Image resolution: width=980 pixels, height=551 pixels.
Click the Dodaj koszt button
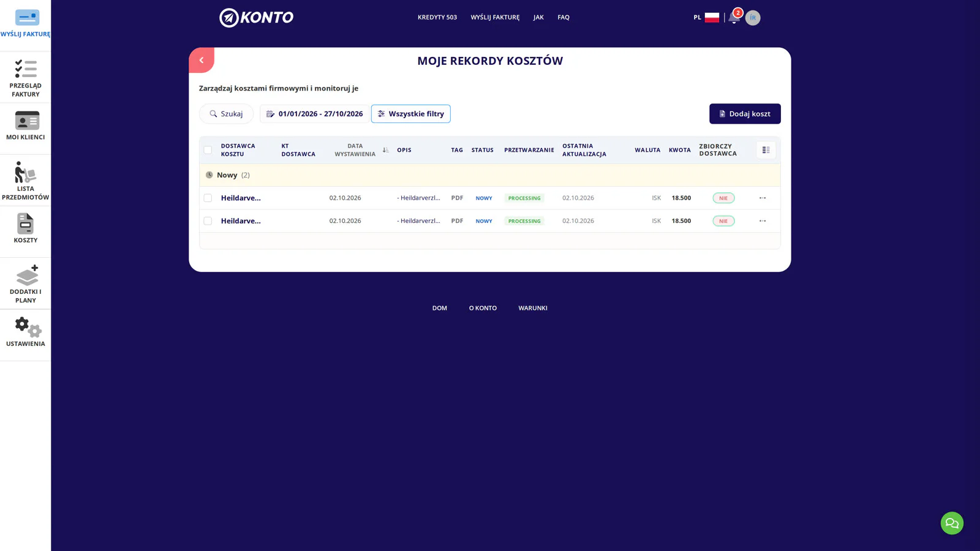(x=745, y=114)
